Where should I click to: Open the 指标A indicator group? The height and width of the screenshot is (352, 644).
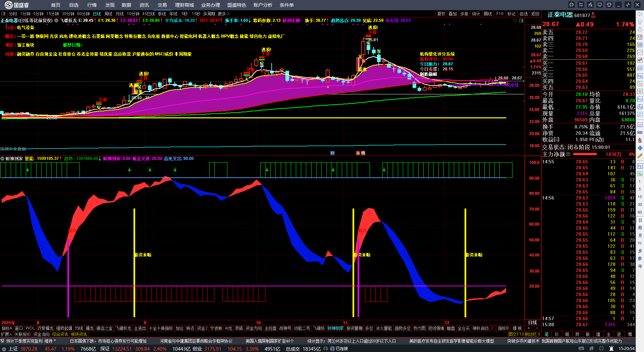[x=7, y=328]
